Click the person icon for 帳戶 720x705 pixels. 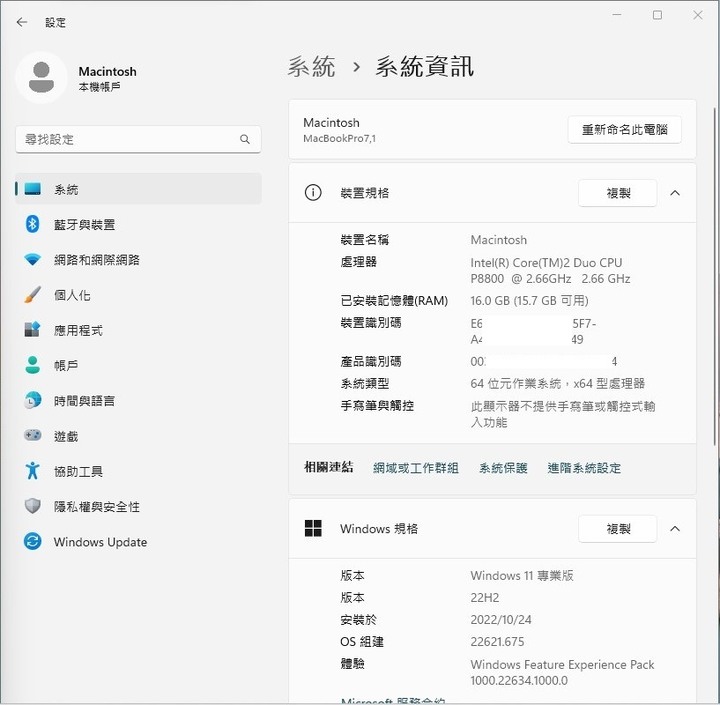point(32,365)
